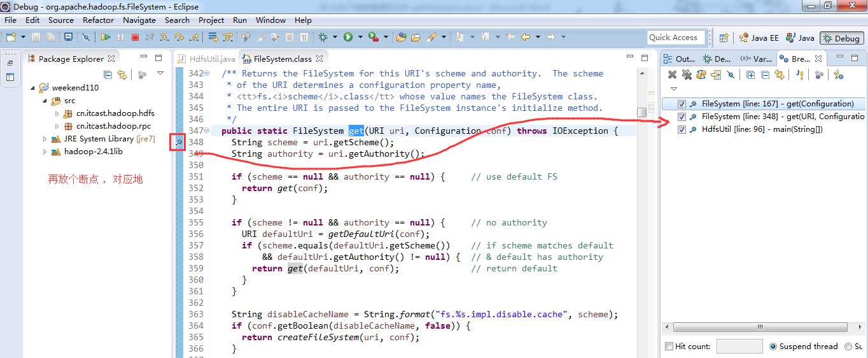
Task: Uncheck FileSystem line 348 breakpoint checkbox
Action: [682, 117]
